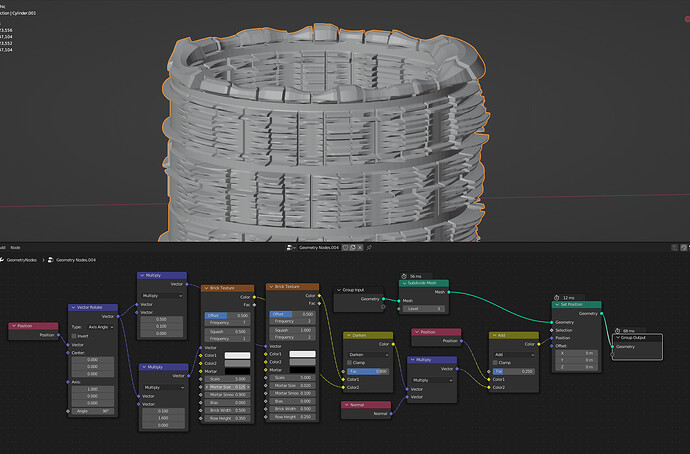Click the Angle input socket of Vector Rotate

tap(68, 411)
